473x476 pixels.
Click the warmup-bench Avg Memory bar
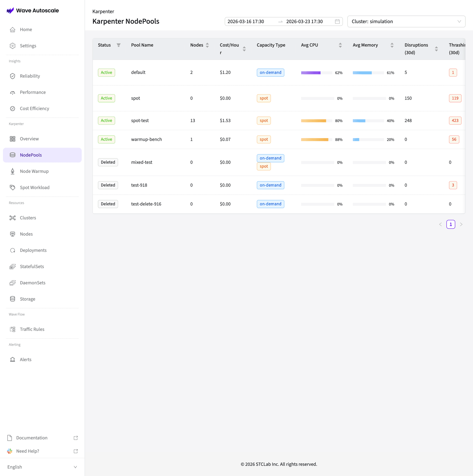[x=368, y=140]
